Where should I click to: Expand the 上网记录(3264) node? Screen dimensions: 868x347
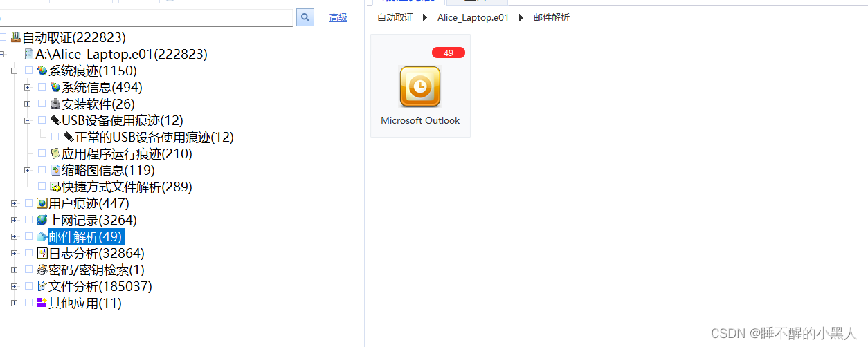[14, 220]
